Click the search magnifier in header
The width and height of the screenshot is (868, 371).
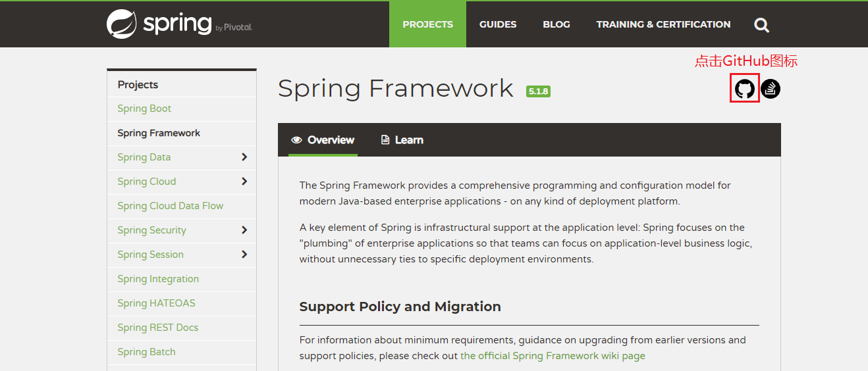761,25
